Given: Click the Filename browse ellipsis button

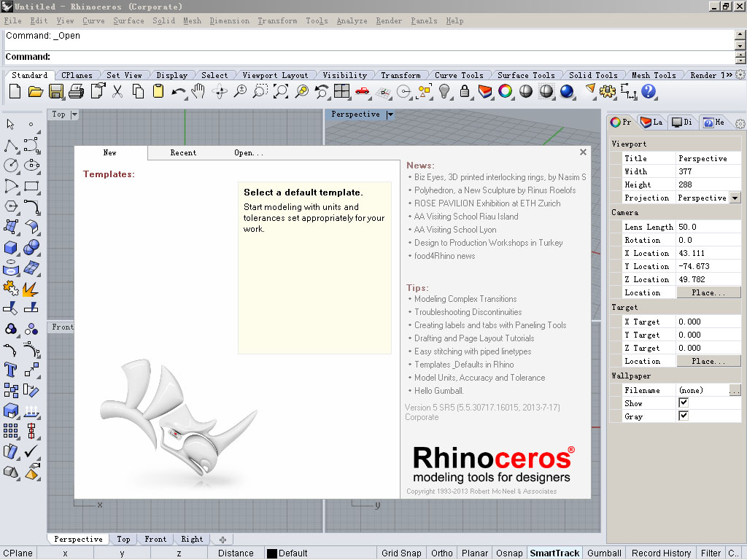Looking at the screenshot, I should point(735,391).
